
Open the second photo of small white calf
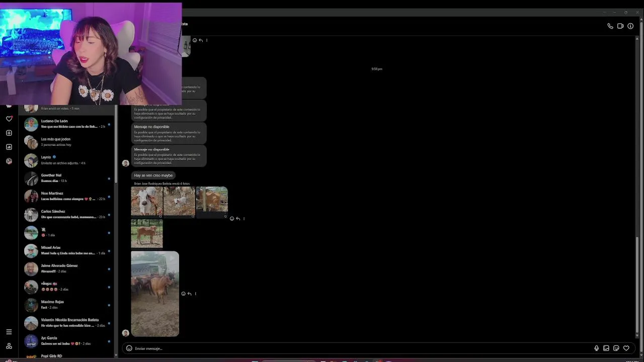[x=179, y=202]
